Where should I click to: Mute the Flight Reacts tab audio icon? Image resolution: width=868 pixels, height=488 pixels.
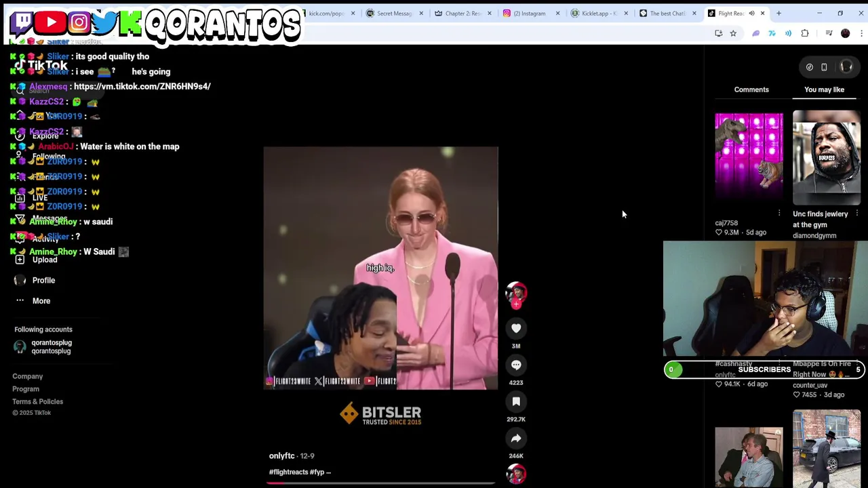[x=751, y=14]
